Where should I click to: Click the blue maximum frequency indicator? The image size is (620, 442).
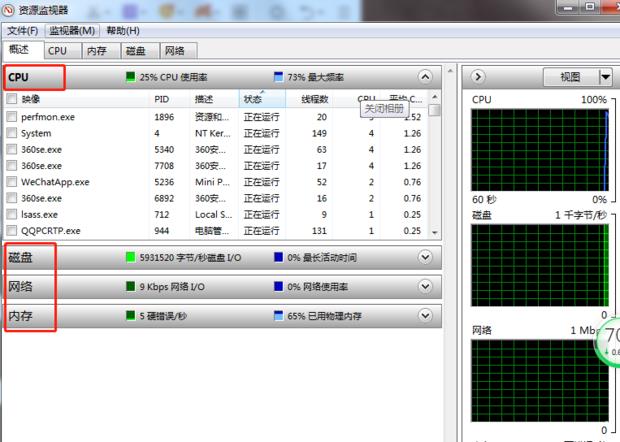pyautogui.click(x=278, y=77)
